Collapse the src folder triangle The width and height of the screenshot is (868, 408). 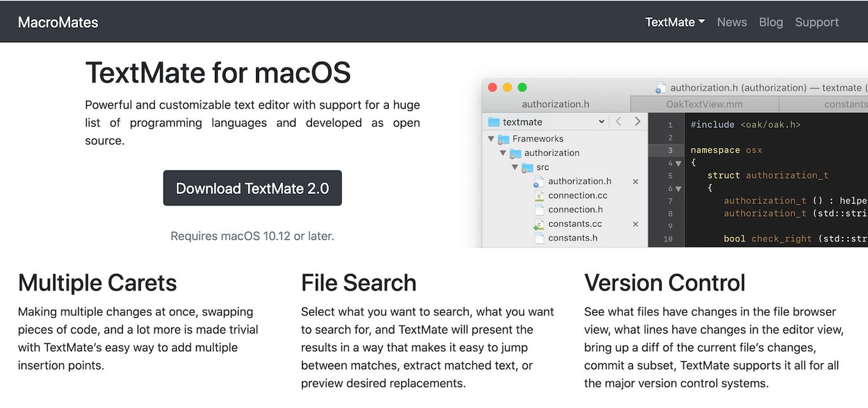pyautogui.click(x=515, y=167)
